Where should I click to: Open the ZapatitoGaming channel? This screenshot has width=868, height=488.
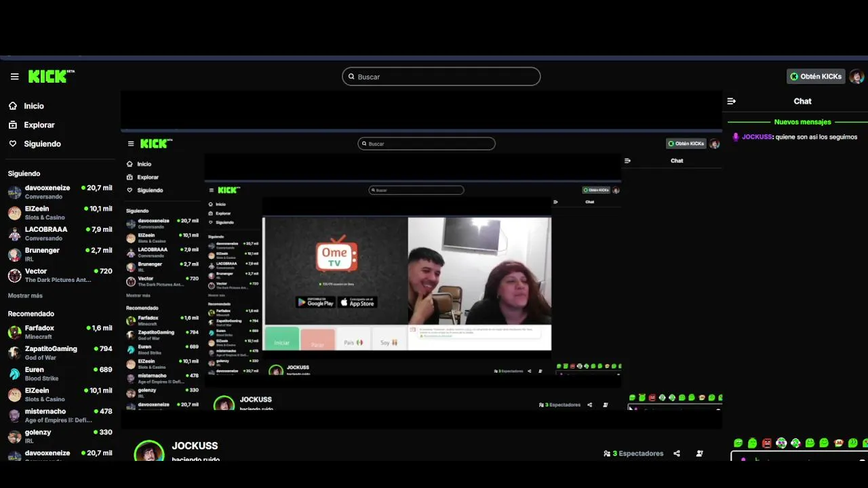click(60, 352)
